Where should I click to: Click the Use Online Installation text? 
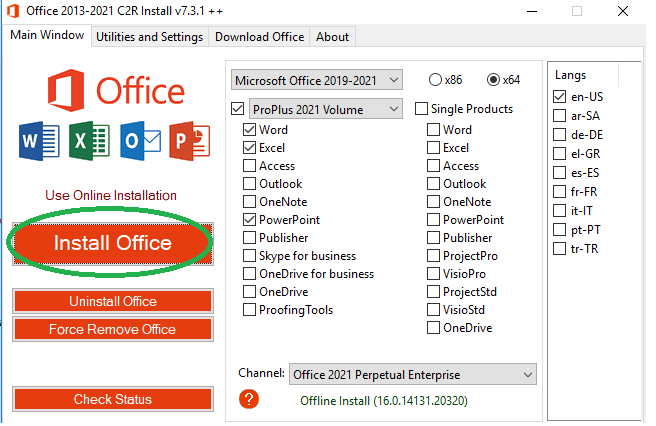click(x=111, y=195)
